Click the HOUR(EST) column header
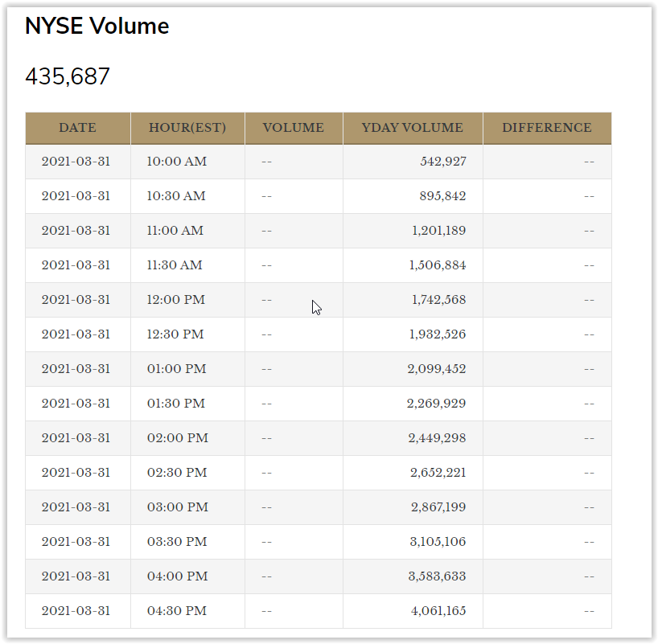Screen dimensions: 658x644 click(x=187, y=128)
